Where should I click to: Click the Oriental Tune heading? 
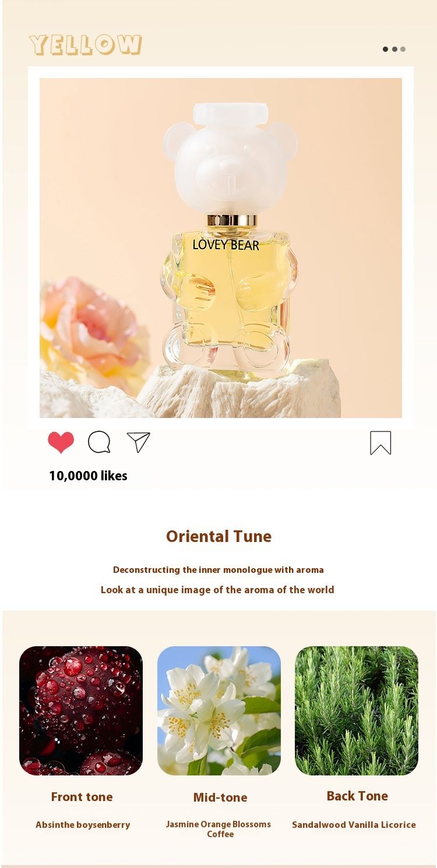pyautogui.click(x=218, y=536)
